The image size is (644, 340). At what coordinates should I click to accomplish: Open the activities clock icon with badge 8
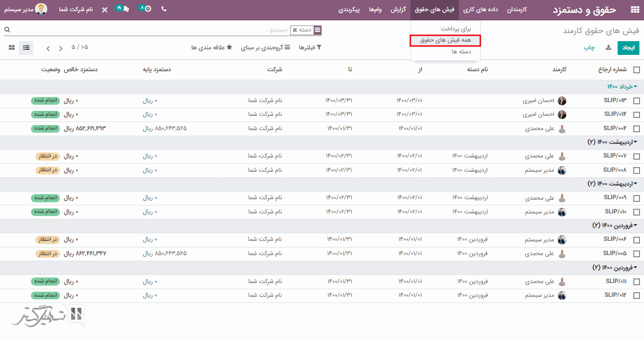(x=146, y=9)
